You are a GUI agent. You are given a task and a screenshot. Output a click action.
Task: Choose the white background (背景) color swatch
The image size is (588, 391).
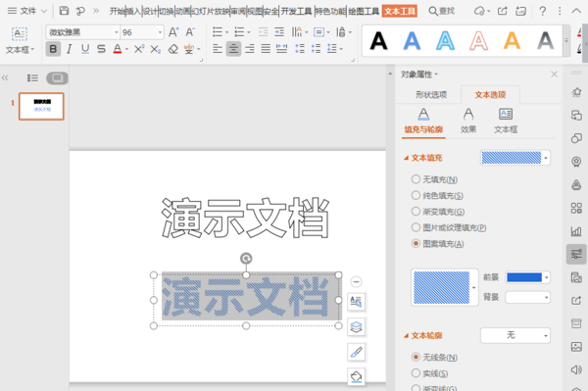pos(527,297)
